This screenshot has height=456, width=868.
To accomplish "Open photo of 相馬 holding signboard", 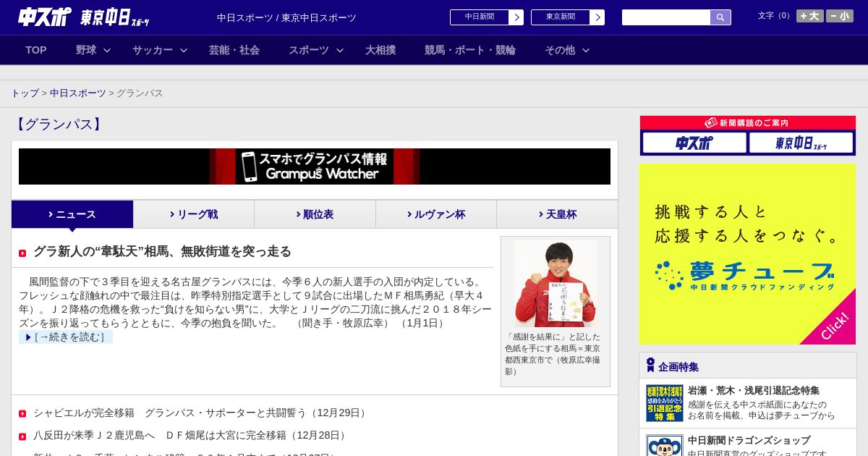I will [556, 284].
